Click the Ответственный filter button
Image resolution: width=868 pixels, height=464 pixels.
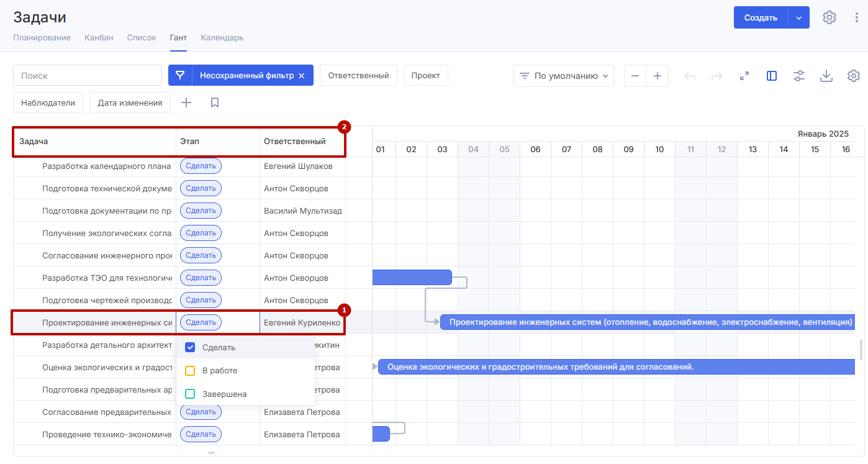[358, 75]
